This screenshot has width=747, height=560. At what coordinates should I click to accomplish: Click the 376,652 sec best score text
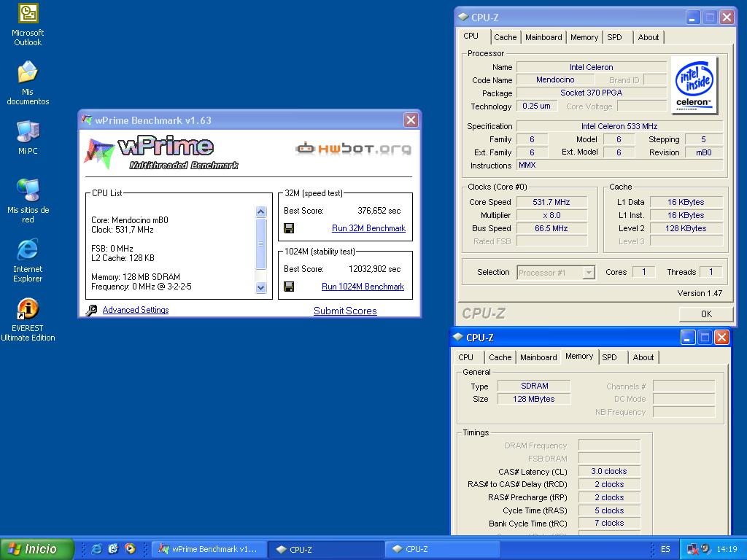point(379,211)
